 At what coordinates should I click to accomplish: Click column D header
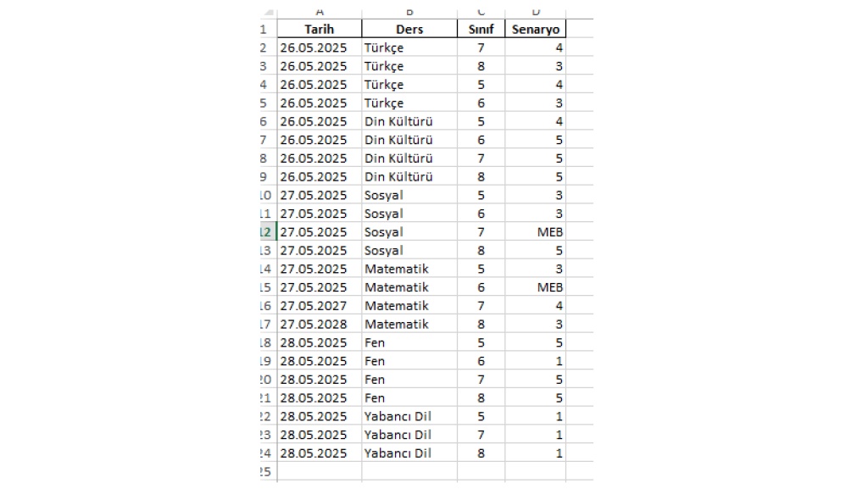pyautogui.click(x=537, y=12)
